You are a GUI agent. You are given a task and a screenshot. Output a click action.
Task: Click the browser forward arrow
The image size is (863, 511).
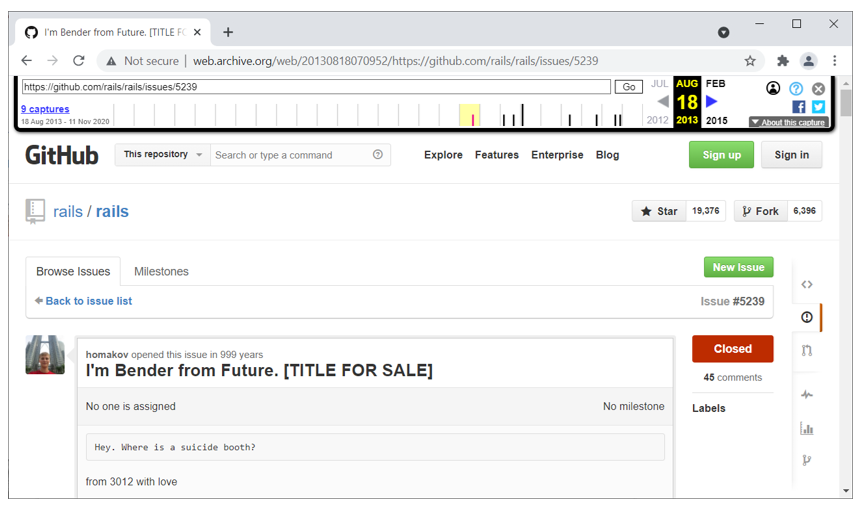pyautogui.click(x=52, y=61)
